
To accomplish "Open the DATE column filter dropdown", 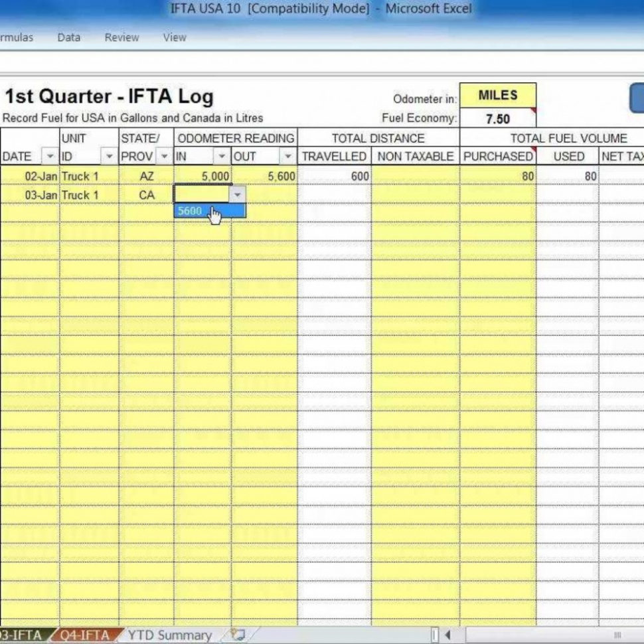I will (49, 156).
